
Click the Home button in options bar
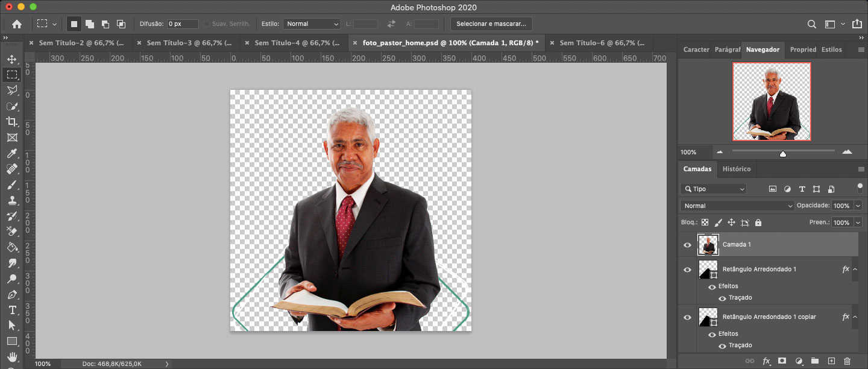coord(17,24)
